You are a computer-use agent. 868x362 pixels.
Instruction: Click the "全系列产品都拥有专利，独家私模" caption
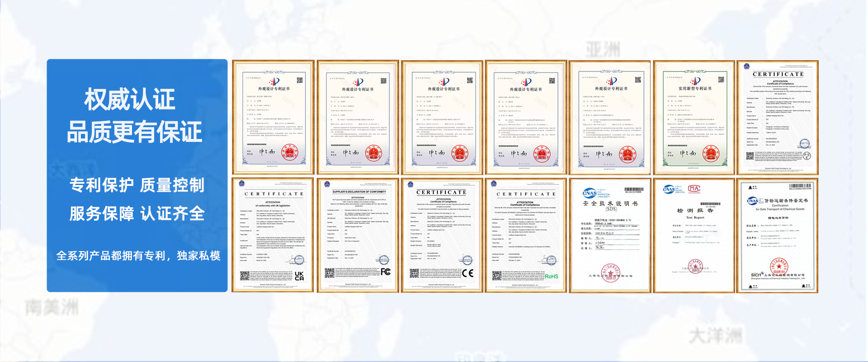coord(138,256)
